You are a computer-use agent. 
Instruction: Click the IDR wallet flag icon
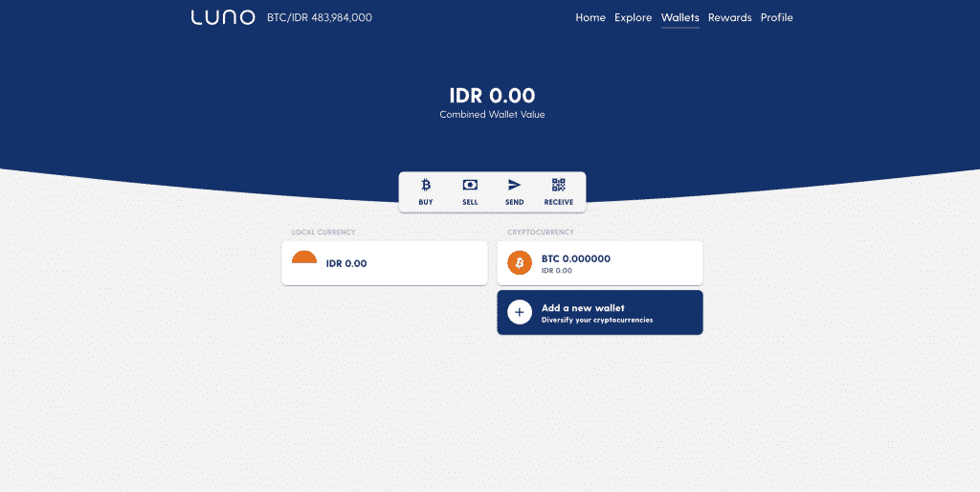coord(304,257)
